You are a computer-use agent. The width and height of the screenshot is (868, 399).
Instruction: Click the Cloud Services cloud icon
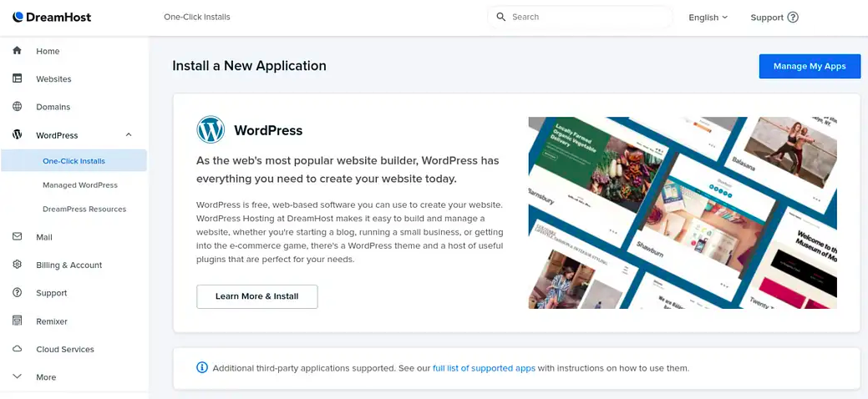[x=18, y=349]
